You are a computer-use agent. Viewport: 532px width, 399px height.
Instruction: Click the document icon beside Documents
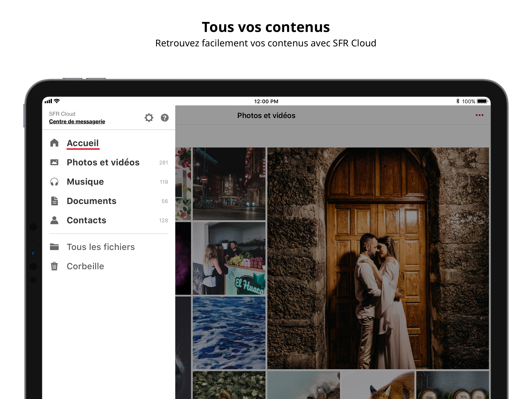54,201
